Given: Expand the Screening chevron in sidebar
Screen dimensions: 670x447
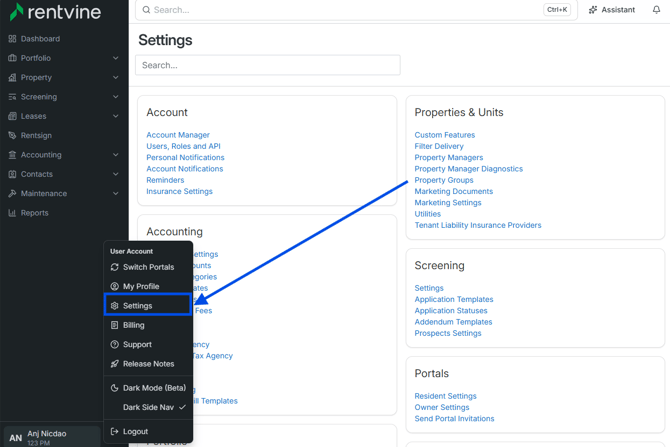Looking at the screenshot, I should [x=116, y=97].
